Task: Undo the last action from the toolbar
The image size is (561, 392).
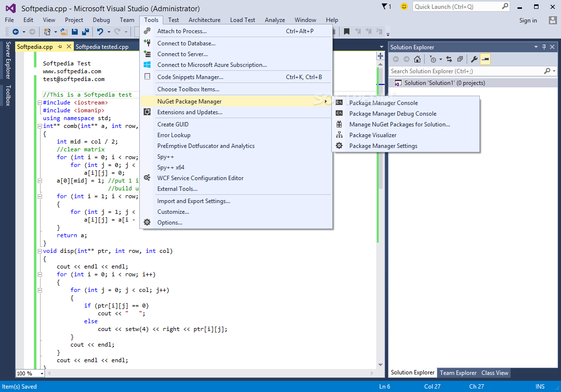Action: (x=100, y=32)
